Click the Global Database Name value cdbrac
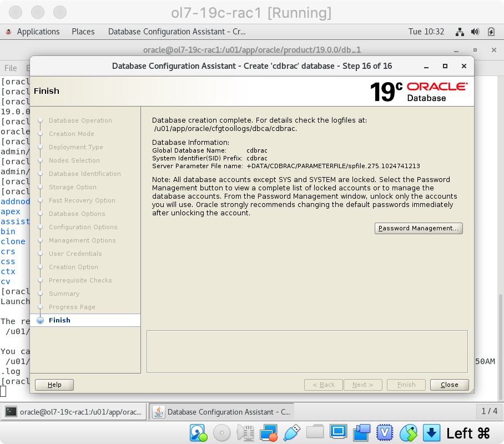504x444 pixels. 257,150
